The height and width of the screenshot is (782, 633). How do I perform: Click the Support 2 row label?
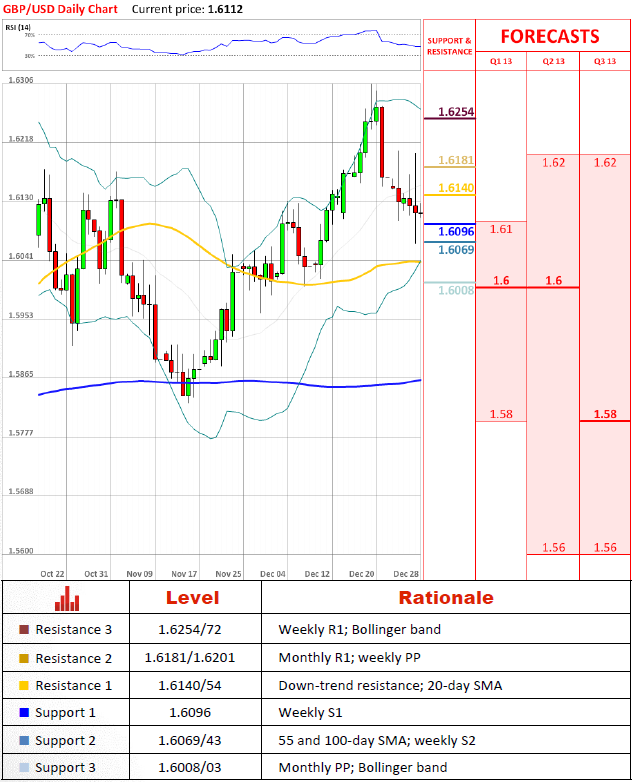click(65, 741)
